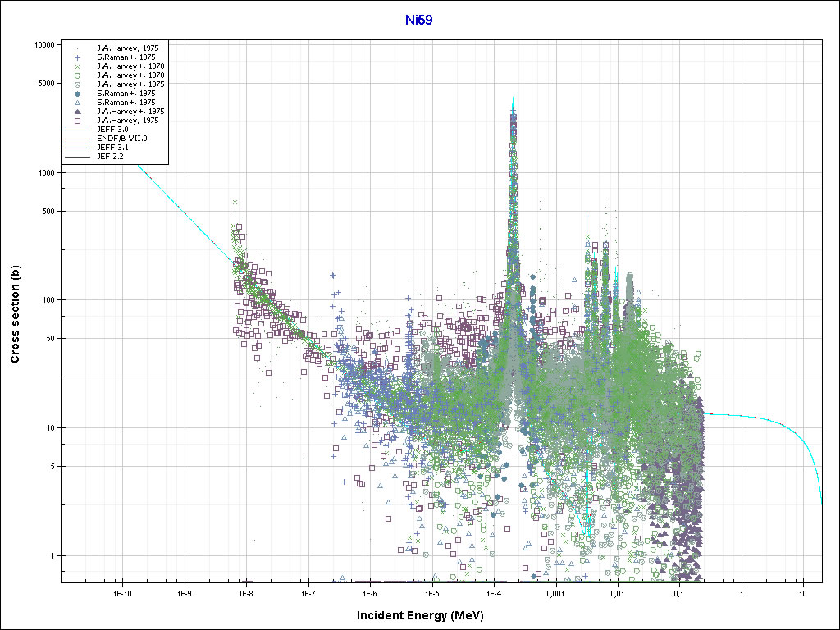Click the red ENDF/B-VII.0 line sample
The width and height of the screenshot is (840, 630).
76,138
